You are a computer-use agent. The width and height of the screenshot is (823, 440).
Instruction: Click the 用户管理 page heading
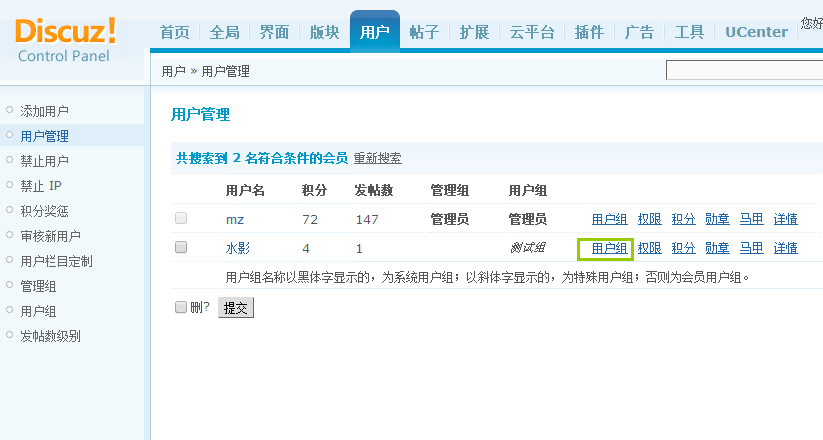click(x=201, y=114)
